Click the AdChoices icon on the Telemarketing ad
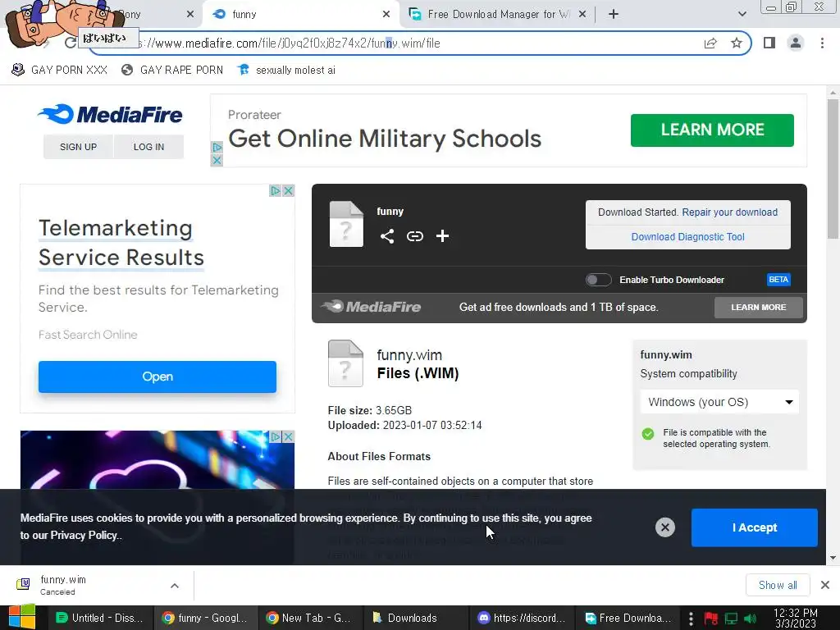 [x=276, y=190]
